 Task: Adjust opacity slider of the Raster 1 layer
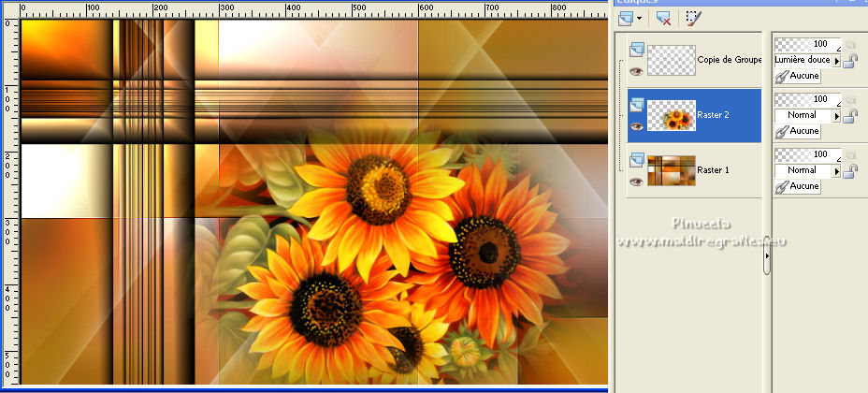point(807,154)
